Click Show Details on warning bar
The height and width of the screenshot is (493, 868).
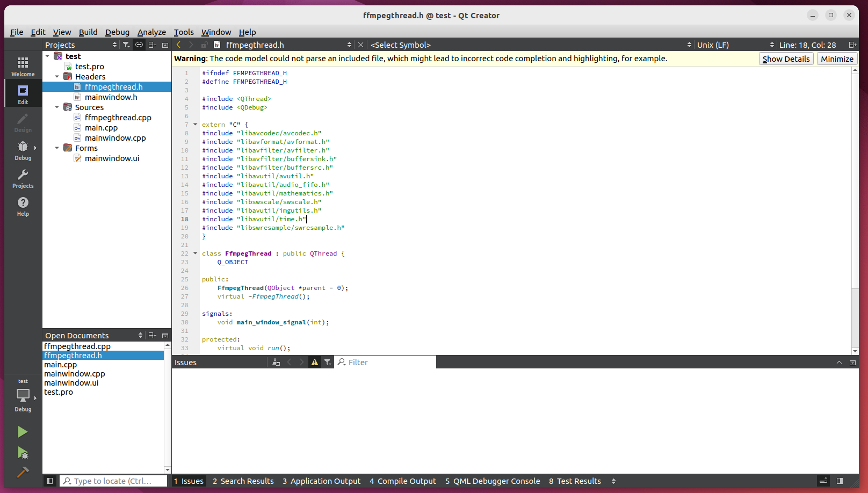[x=786, y=59]
